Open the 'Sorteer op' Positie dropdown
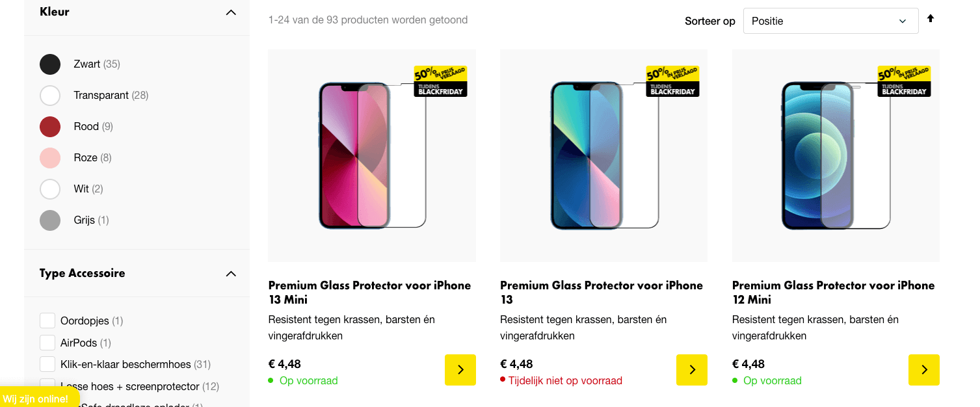The width and height of the screenshot is (980, 407). 830,20
